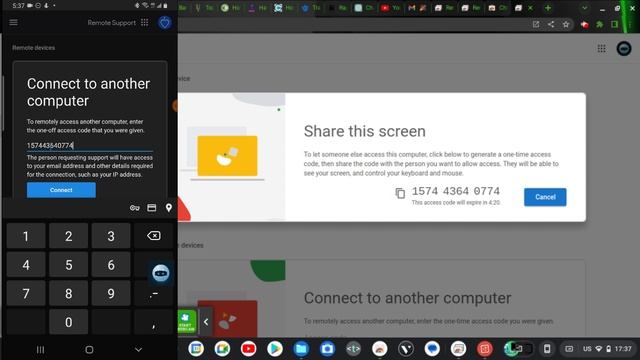
Task: Bookmark this page with the star icon
Action: click(x=566, y=24)
